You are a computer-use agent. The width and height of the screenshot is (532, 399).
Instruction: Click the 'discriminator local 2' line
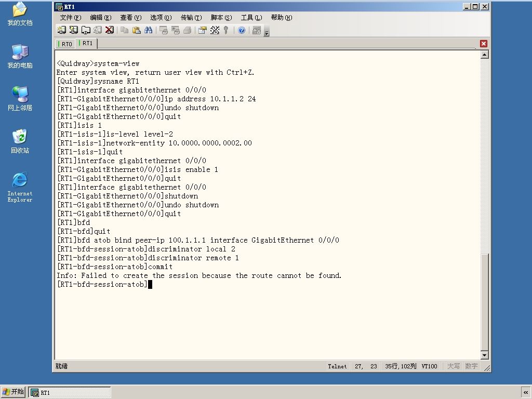tap(146, 249)
